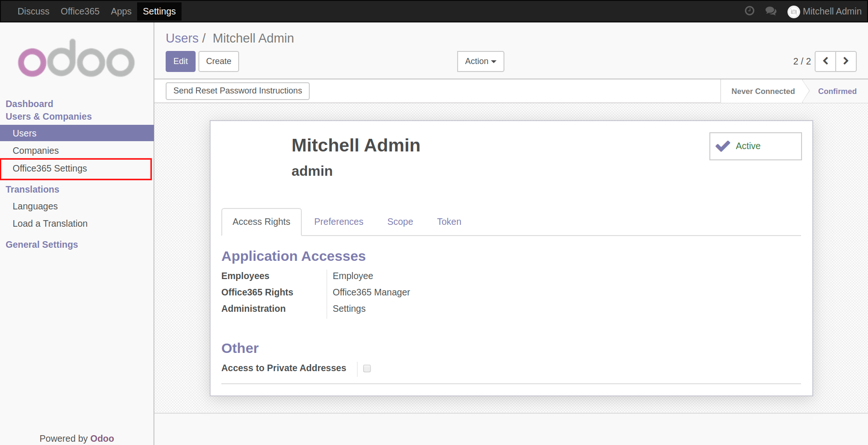Image resolution: width=868 pixels, height=445 pixels.
Task: Go to previous record with left arrow
Action: (x=825, y=61)
